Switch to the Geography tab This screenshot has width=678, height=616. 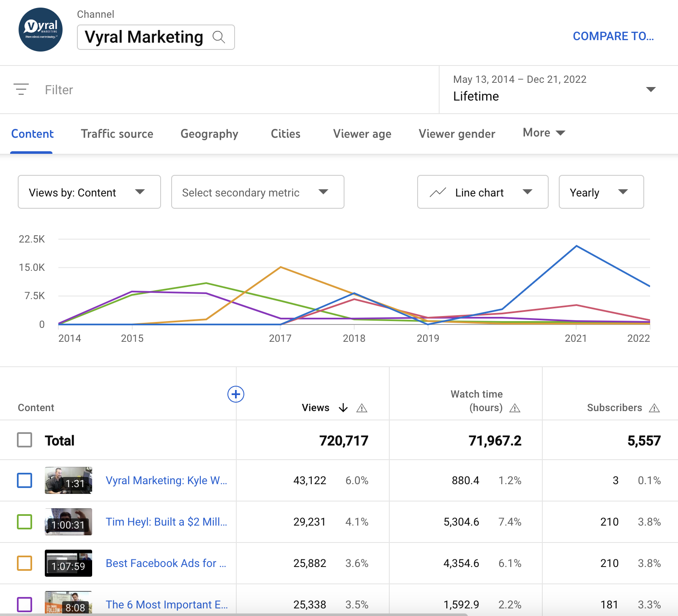209,134
